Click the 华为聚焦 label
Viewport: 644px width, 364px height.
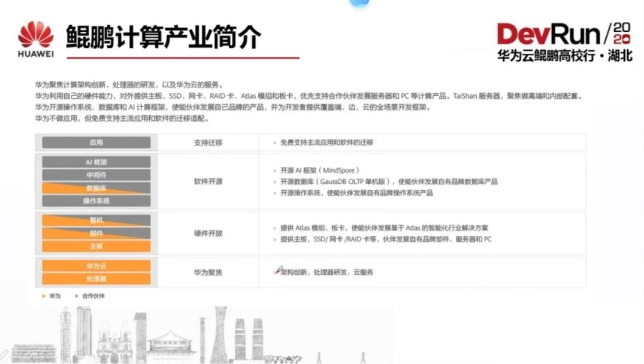[208, 272]
